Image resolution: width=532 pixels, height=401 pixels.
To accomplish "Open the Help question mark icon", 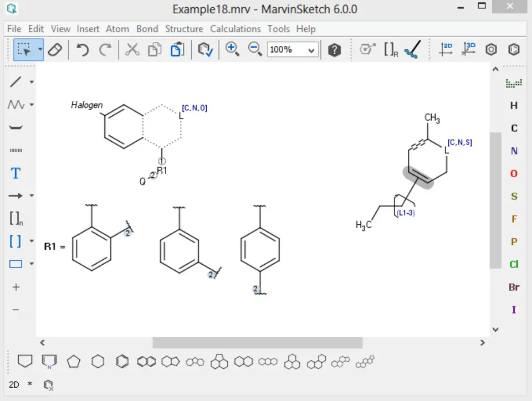I will [334, 50].
